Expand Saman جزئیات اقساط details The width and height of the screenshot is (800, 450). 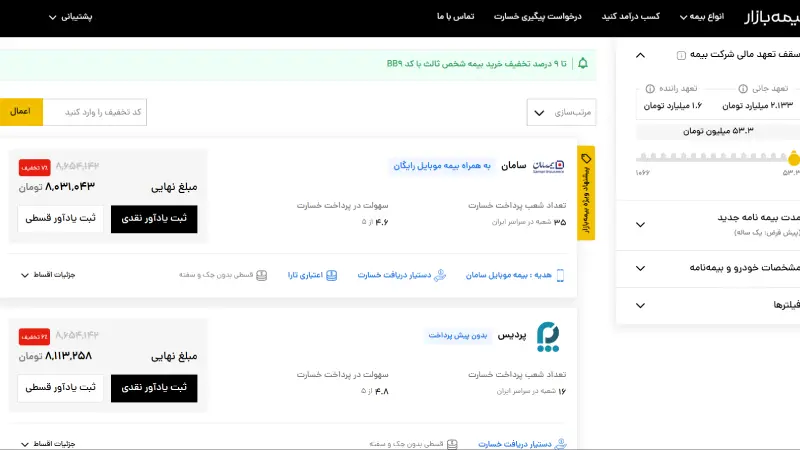[x=48, y=275]
